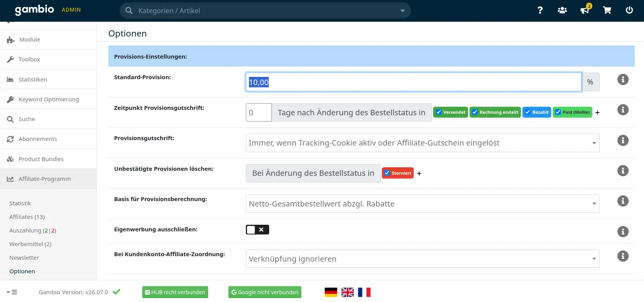Collapse Affiliate-Programm menu

coord(48,179)
